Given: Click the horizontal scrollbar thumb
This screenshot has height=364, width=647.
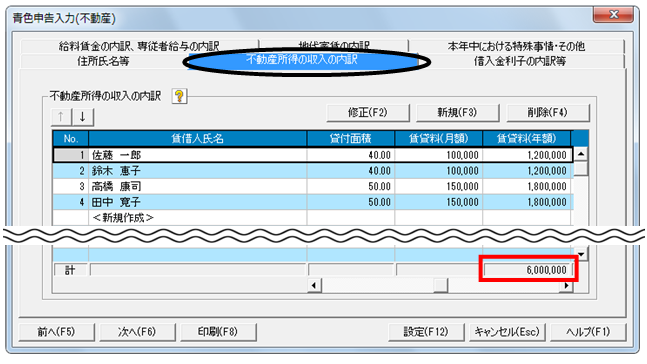Looking at the screenshot, I should (441, 285).
